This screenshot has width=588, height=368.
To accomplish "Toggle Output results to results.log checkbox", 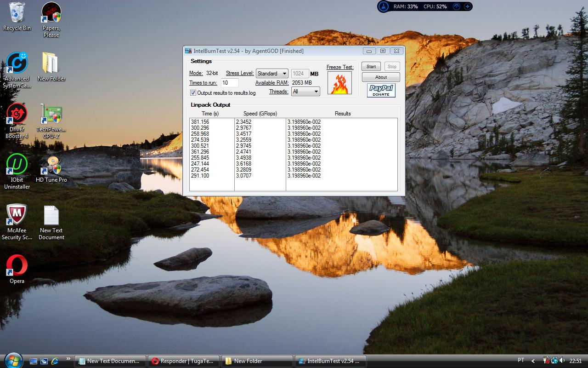I will [193, 93].
